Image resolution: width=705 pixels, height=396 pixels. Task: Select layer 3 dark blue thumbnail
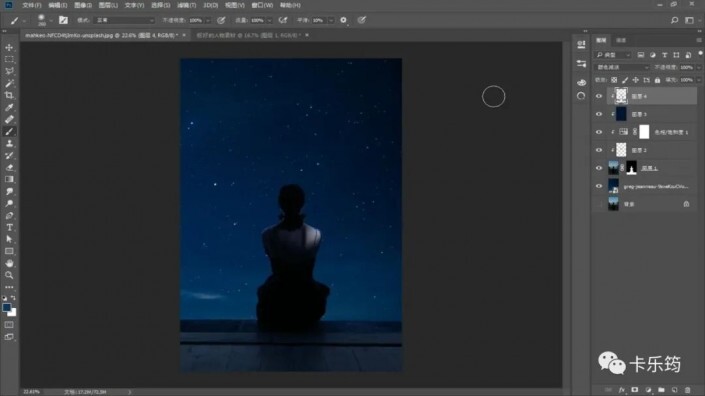[621, 114]
